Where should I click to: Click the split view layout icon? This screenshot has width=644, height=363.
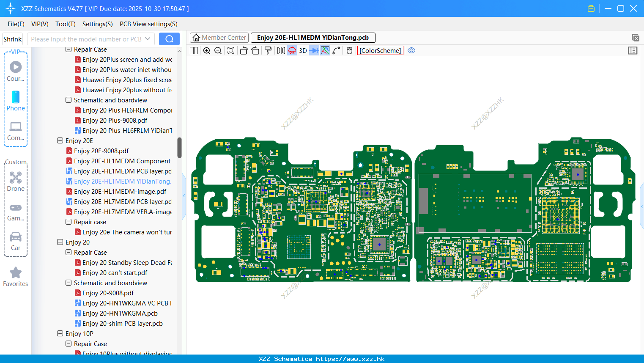194,51
